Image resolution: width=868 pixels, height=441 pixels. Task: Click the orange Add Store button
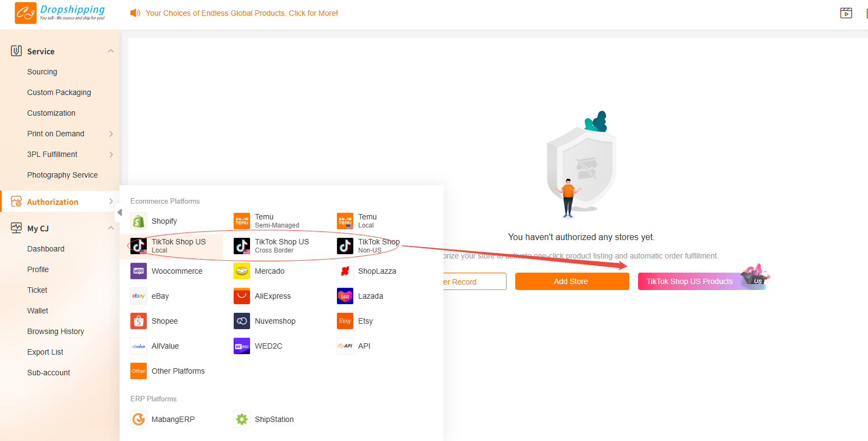point(572,281)
